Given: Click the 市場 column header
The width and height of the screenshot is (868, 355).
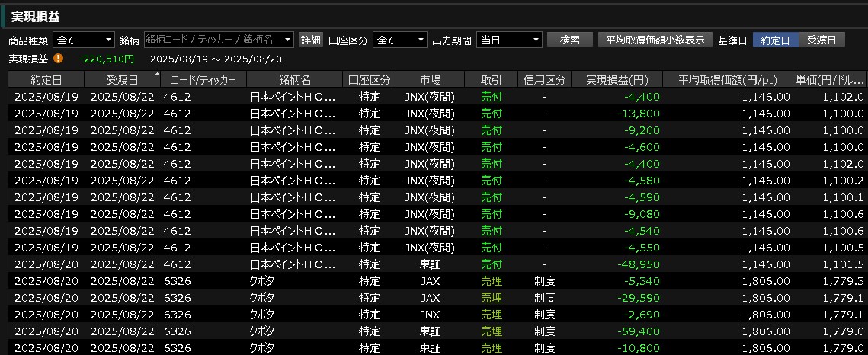Looking at the screenshot, I should tap(430, 79).
